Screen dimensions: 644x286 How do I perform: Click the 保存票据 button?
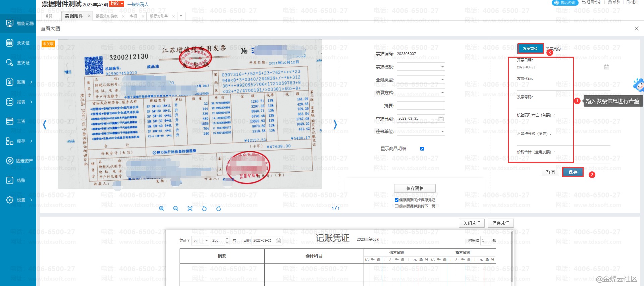(x=415, y=188)
